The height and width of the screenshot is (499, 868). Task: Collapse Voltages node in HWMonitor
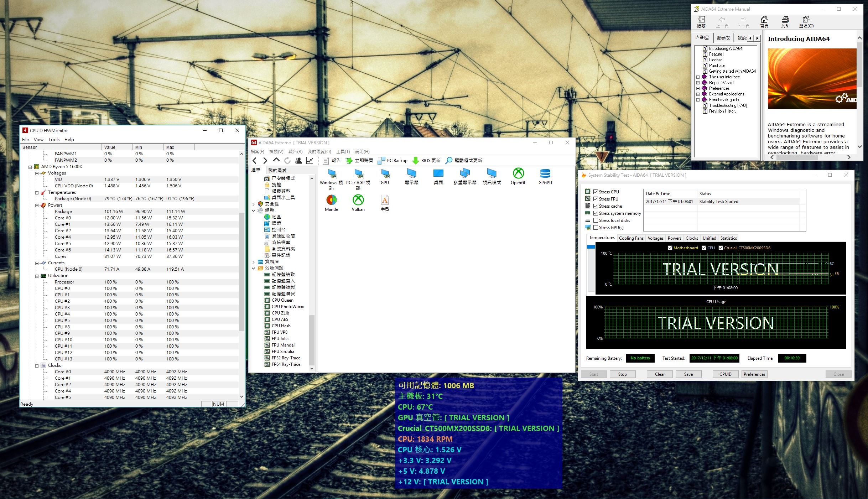(x=37, y=173)
